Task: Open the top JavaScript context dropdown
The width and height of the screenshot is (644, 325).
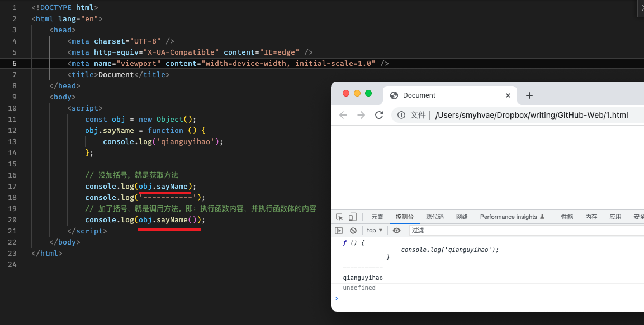Action: click(375, 230)
